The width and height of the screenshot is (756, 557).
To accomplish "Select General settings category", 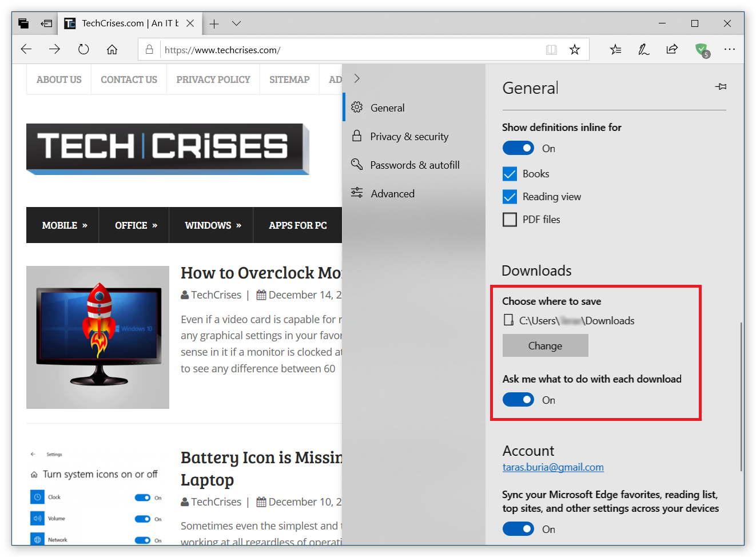I will [414, 108].
